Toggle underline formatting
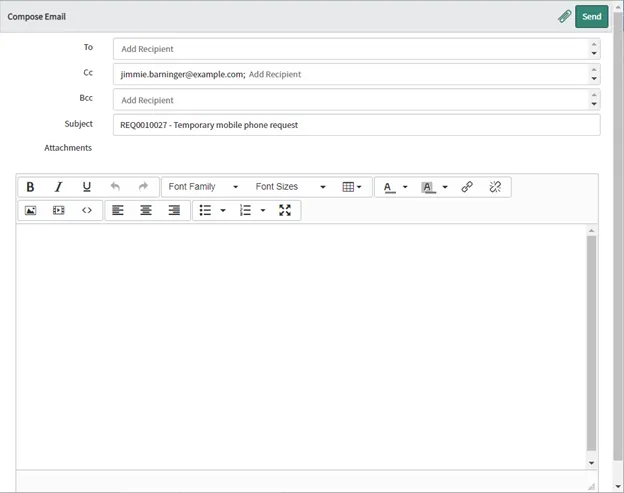 [87, 187]
